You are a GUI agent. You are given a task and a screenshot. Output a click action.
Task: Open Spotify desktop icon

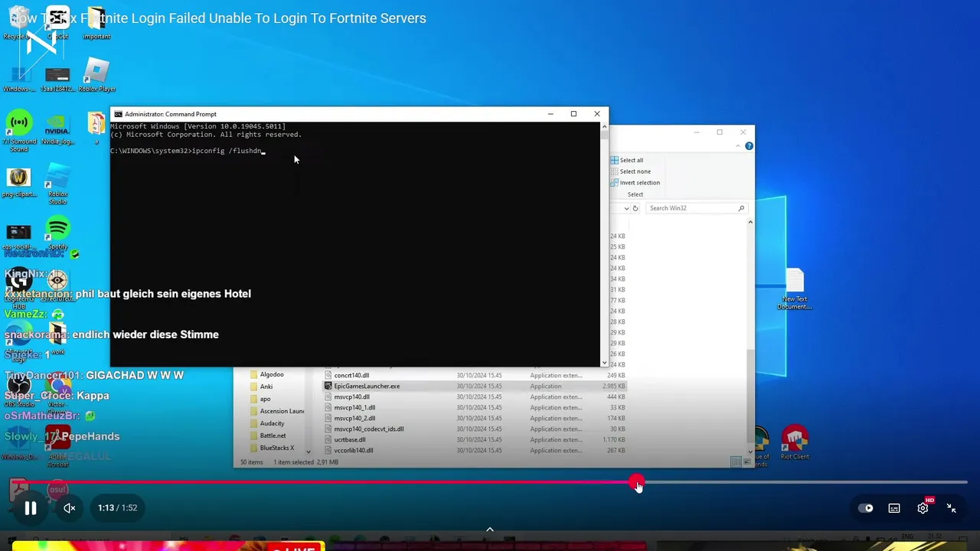tap(57, 234)
